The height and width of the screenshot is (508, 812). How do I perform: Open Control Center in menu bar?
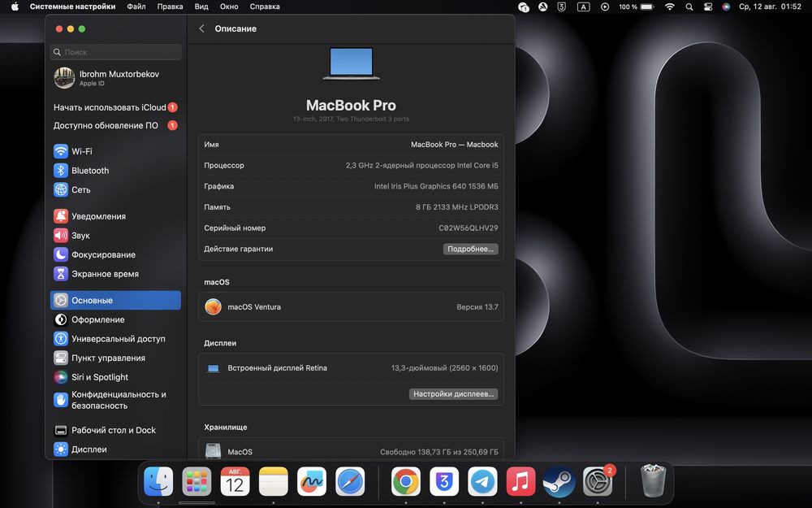[708, 7]
